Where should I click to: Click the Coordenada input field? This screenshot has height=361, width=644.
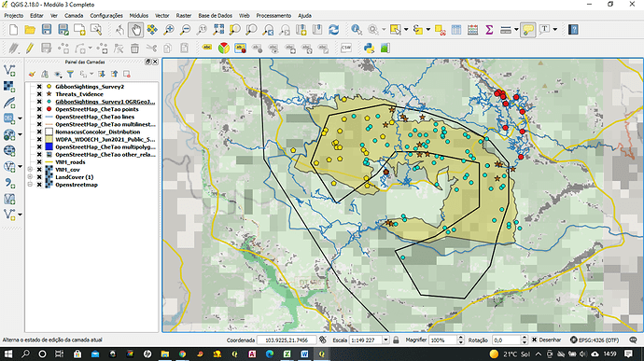pyautogui.click(x=287, y=340)
